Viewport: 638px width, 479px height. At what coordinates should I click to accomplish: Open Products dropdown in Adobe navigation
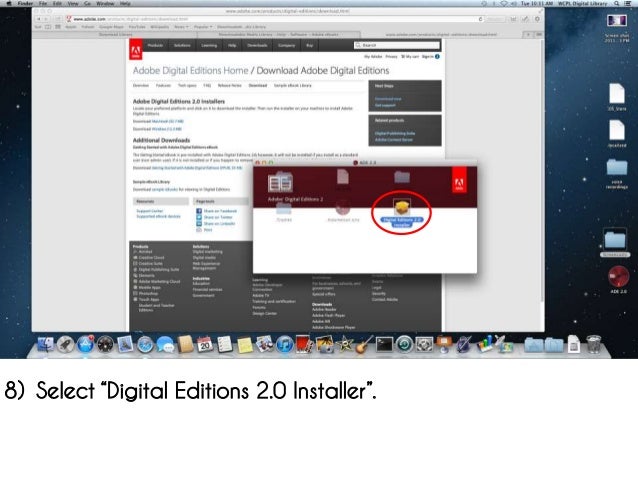[x=155, y=45]
